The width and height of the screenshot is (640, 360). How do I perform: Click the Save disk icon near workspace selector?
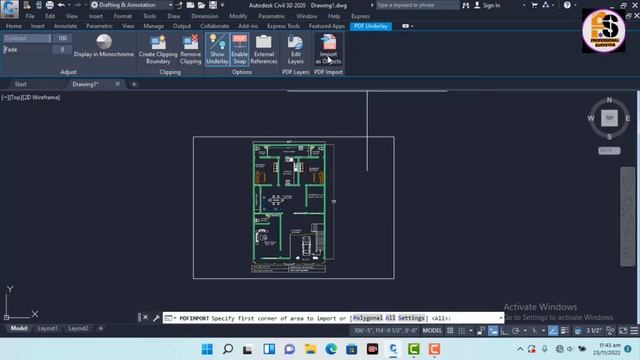213,5
